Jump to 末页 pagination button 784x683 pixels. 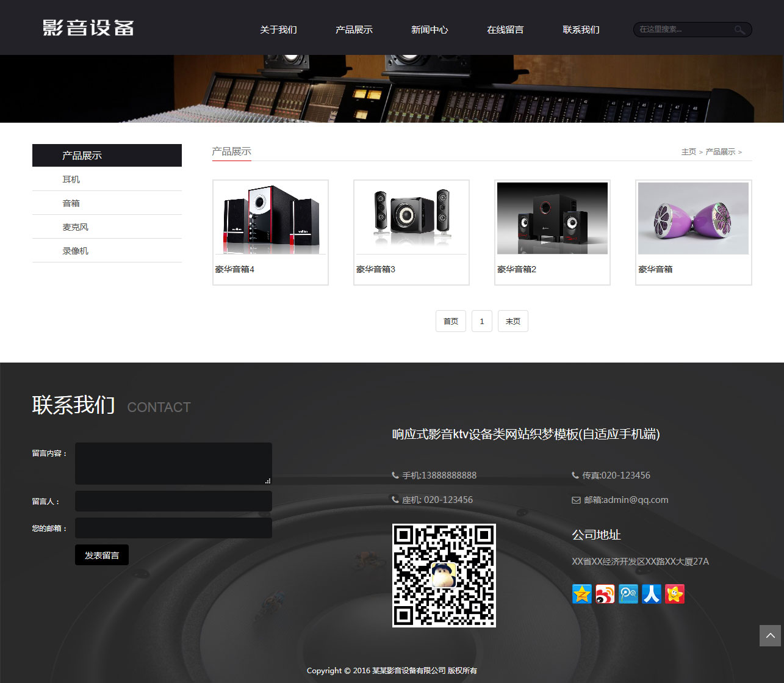point(513,321)
